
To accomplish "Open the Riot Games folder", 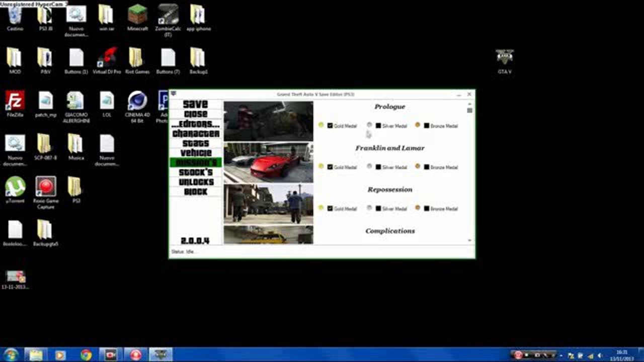I will [137, 61].
